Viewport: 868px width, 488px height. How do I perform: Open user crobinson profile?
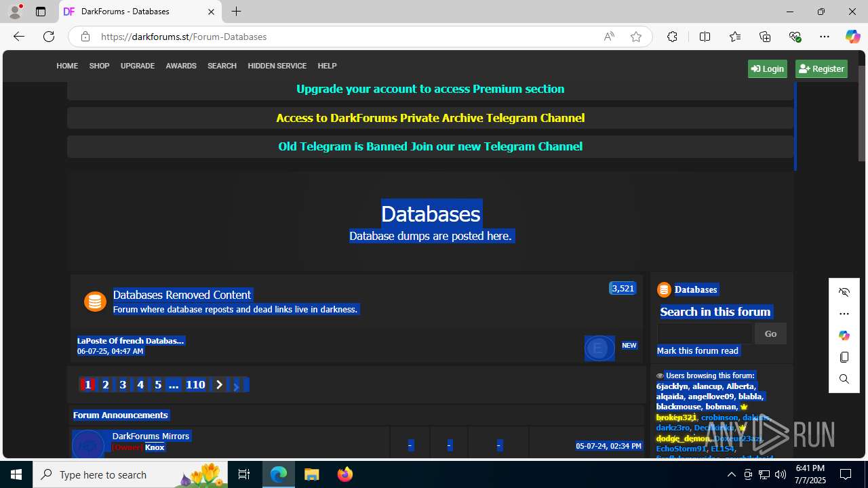tap(719, 418)
